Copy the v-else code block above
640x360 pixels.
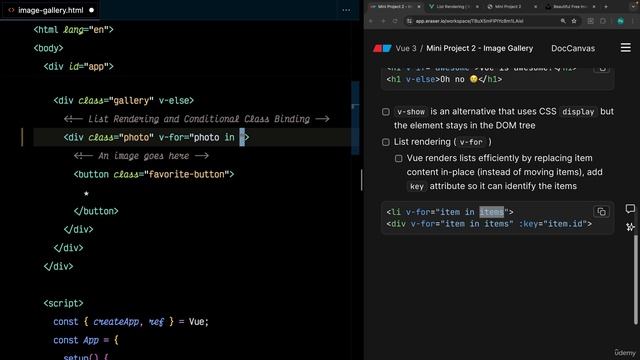(602, 69)
